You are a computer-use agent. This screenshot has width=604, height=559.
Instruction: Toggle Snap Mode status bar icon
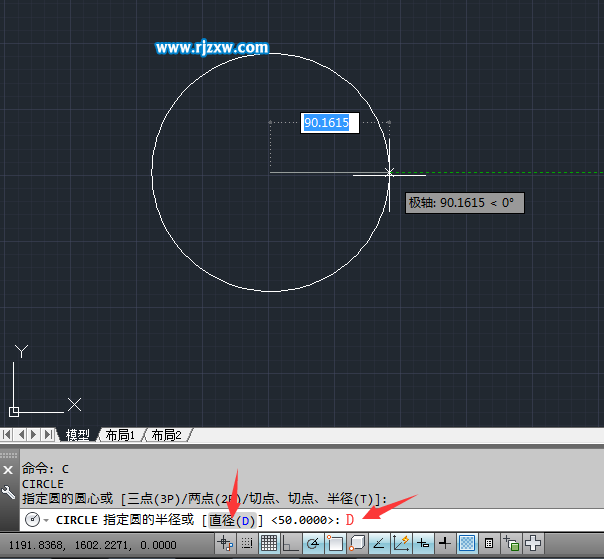[247, 544]
